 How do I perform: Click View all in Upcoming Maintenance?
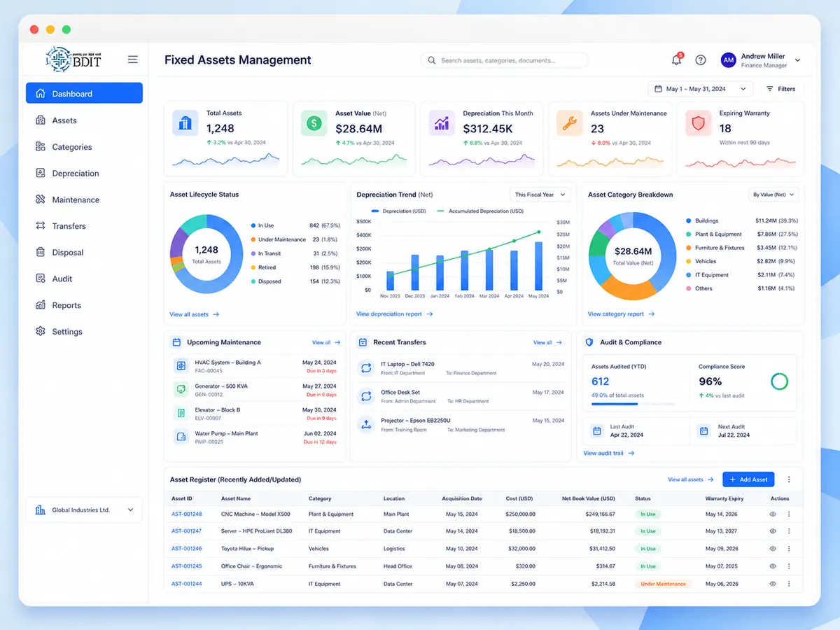(x=326, y=342)
